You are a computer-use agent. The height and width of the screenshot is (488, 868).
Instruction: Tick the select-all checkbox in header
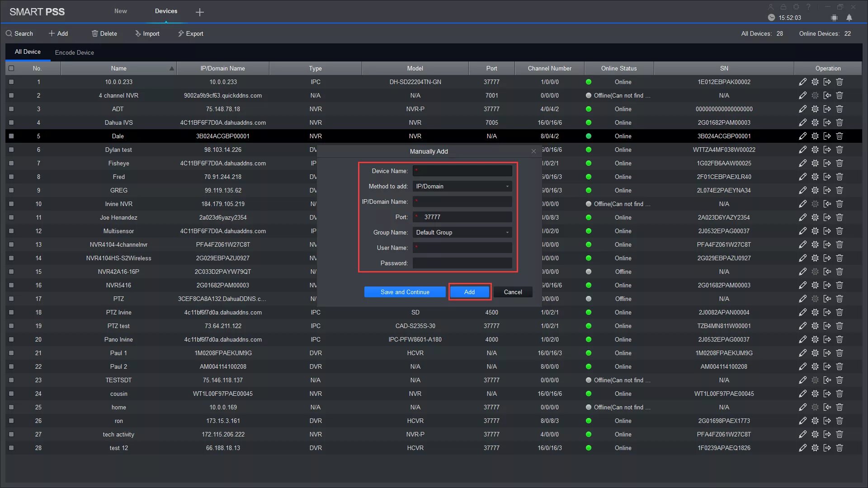click(11, 68)
